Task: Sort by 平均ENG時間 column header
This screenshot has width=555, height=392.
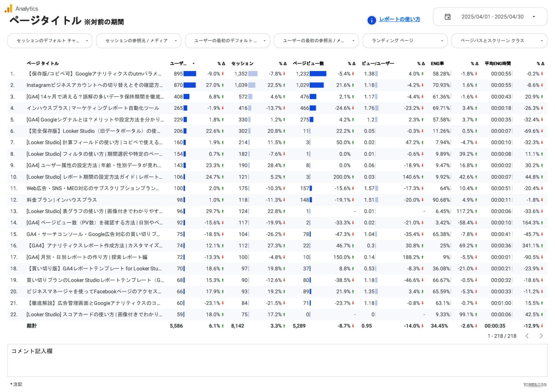Action: (497, 64)
